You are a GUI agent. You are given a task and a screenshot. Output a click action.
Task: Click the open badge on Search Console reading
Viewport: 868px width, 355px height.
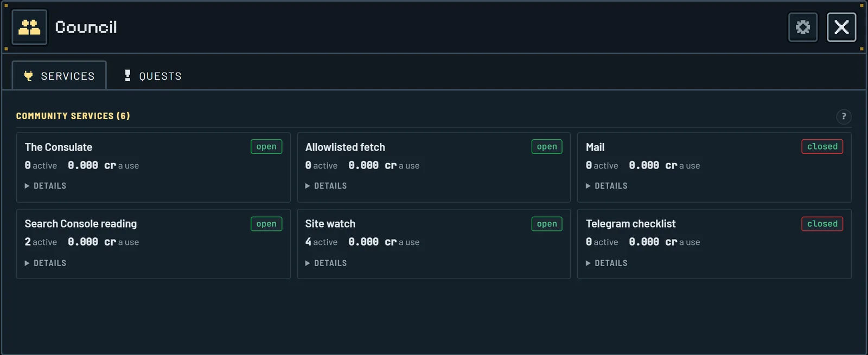coord(266,224)
